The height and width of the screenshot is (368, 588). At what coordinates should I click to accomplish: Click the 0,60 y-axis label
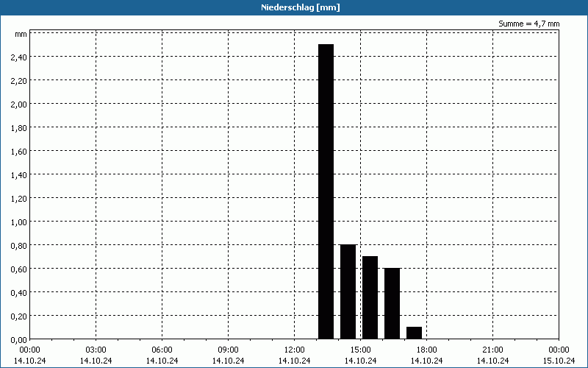[19, 269]
